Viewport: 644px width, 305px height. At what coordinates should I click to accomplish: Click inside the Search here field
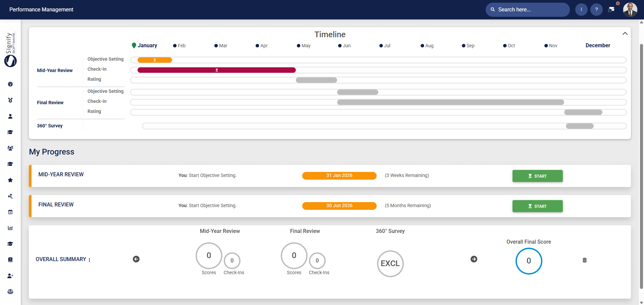(527, 10)
